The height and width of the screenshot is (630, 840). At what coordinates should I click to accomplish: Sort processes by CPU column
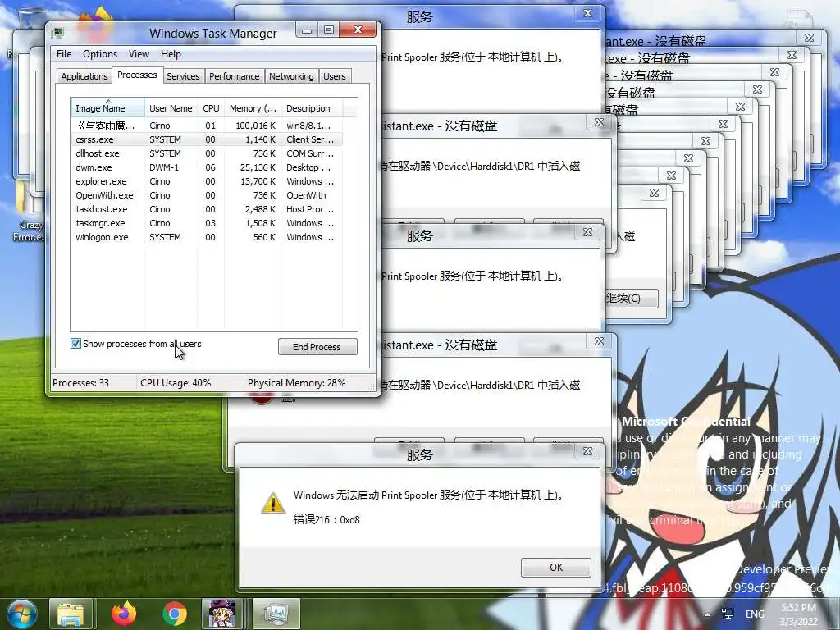(x=211, y=107)
